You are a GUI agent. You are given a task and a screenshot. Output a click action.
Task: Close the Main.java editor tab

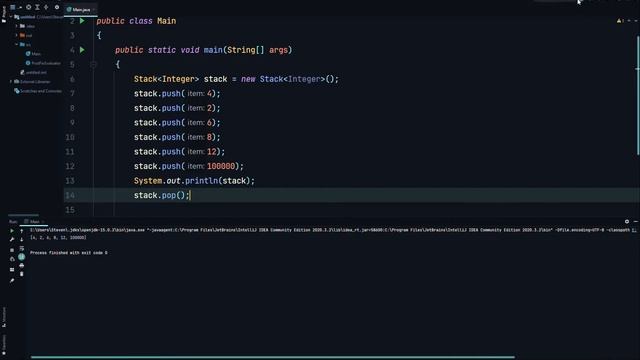pyautogui.click(x=94, y=9)
